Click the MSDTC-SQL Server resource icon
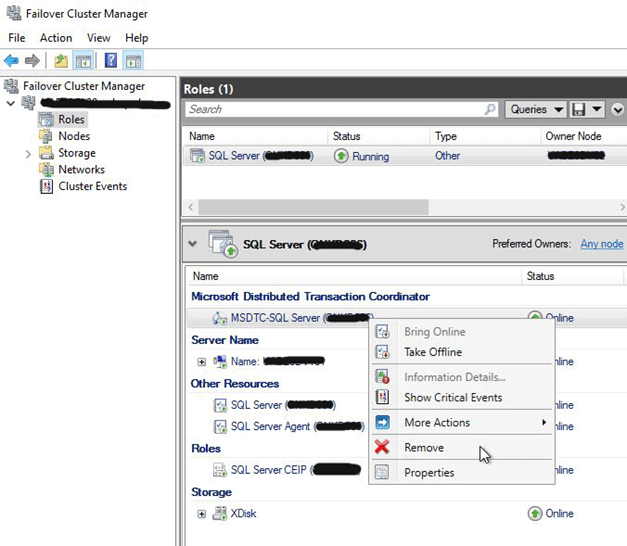Screen dimensions: 627x546 click(220, 318)
